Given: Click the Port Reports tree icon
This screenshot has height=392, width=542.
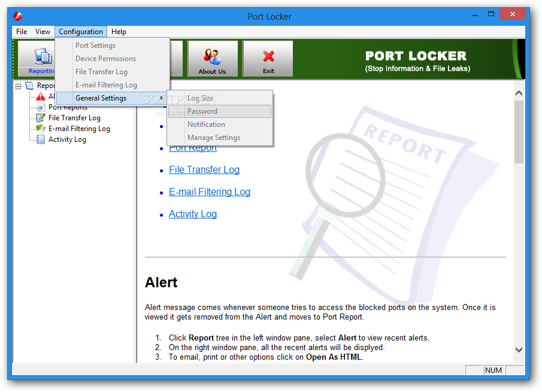Looking at the screenshot, I should pyautogui.click(x=41, y=107).
